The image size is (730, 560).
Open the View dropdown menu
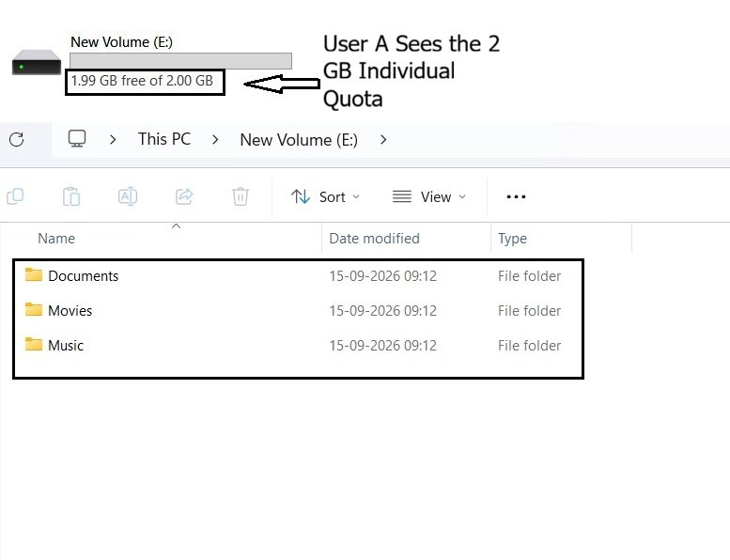click(428, 197)
